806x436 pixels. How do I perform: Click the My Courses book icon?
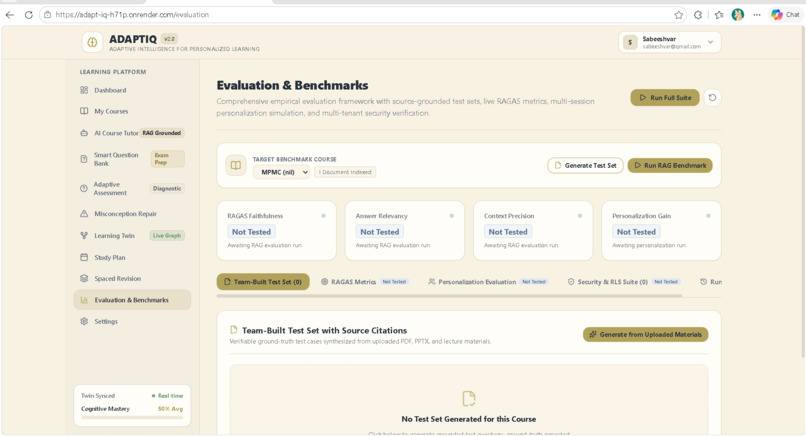point(84,111)
